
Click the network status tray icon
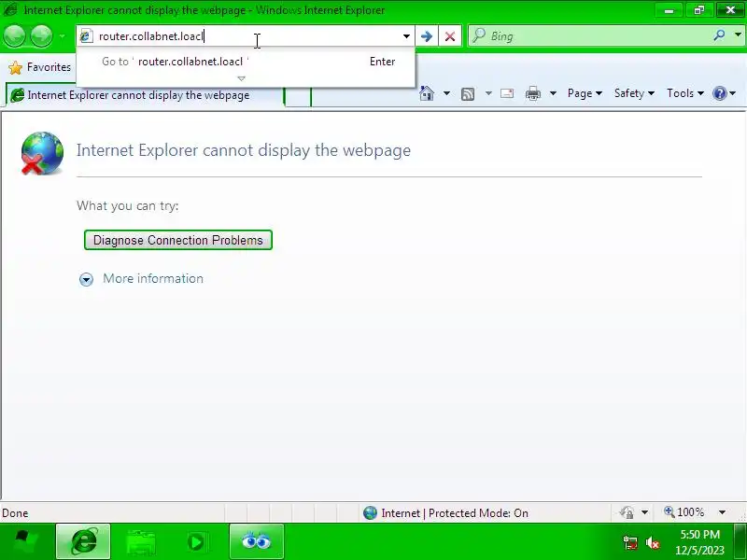click(x=630, y=542)
